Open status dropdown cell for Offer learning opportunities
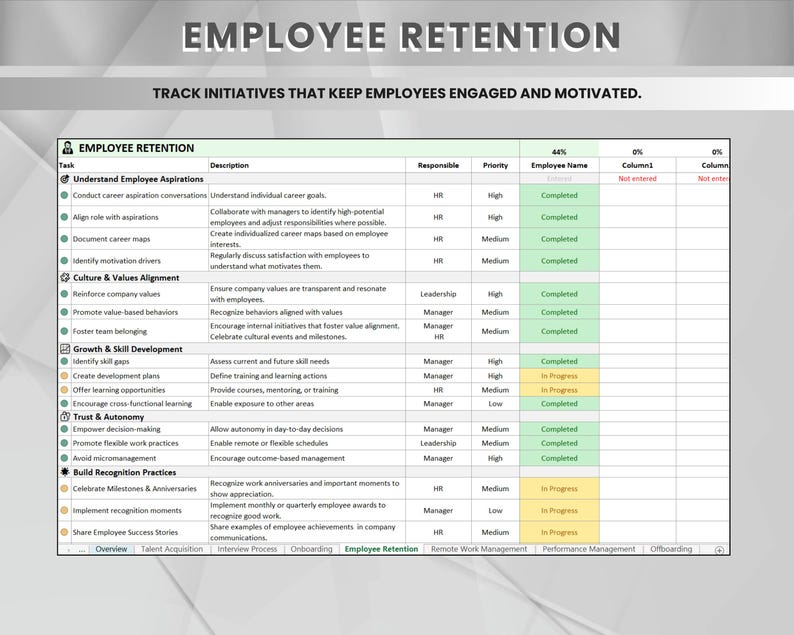Viewport: 794px width, 635px height. tap(559, 390)
